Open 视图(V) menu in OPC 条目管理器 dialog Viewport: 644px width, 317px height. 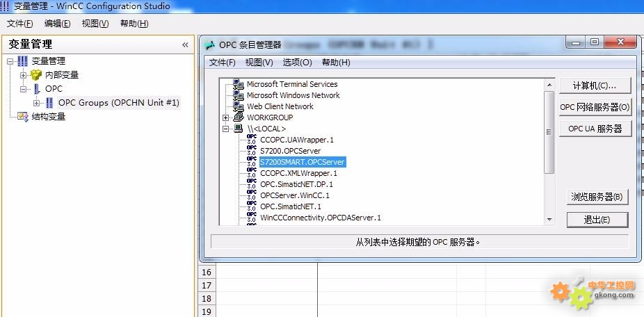tap(259, 63)
